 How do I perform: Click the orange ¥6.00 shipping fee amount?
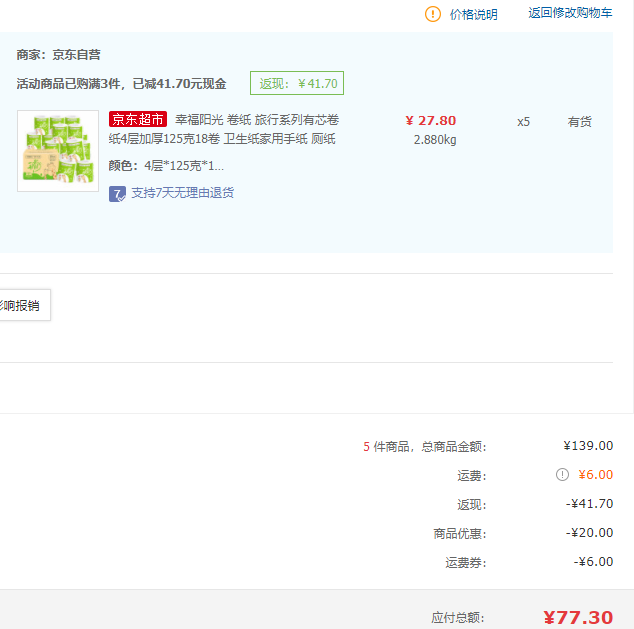tap(595, 475)
